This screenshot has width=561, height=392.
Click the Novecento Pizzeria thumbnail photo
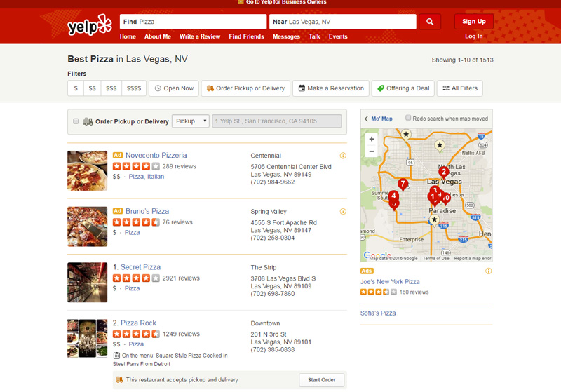tap(87, 170)
